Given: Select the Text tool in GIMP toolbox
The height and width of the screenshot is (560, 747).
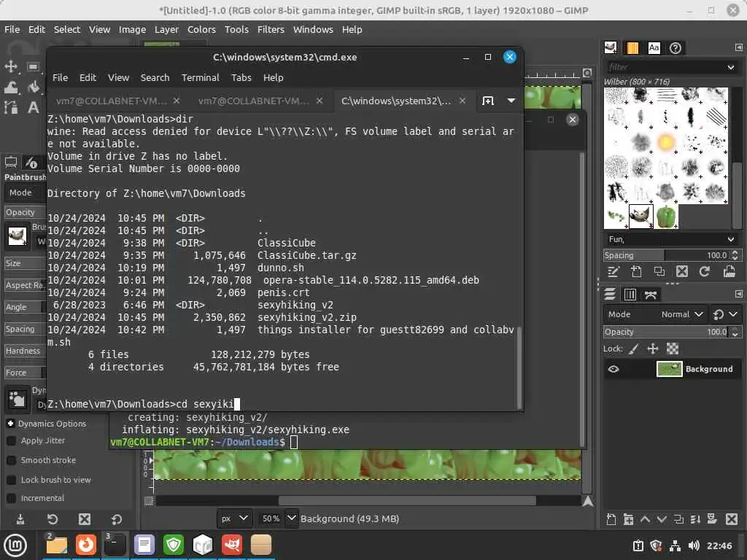Looking at the screenshot, I should point(33,107).
